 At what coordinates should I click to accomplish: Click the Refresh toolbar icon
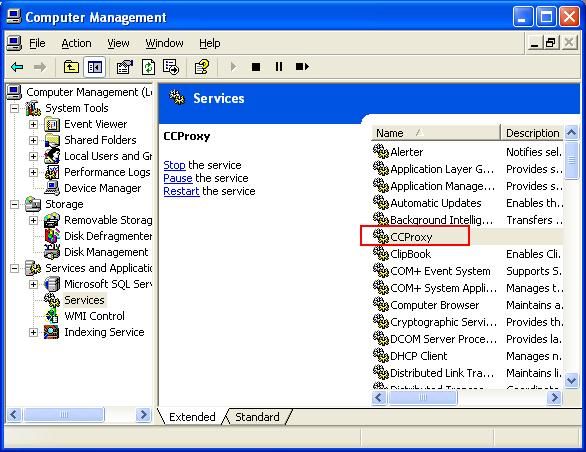(x=148, y=67)
